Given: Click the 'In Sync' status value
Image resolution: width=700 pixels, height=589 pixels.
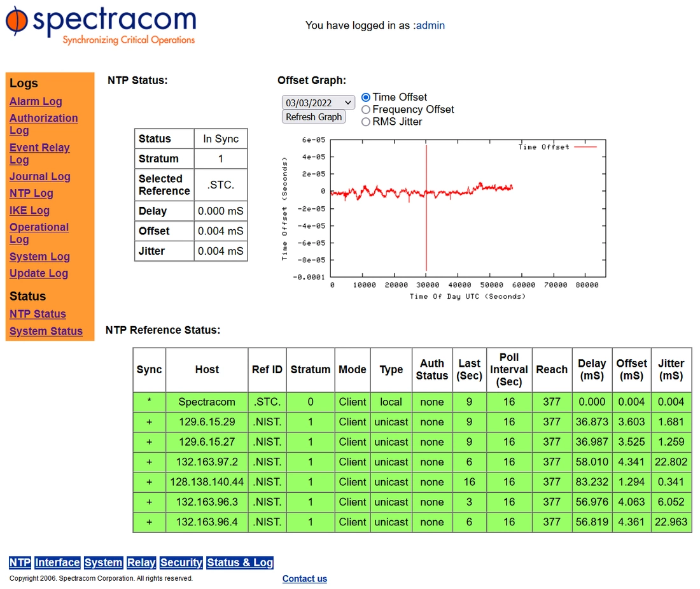Looking at the screenshot, I should coord(221,139).
